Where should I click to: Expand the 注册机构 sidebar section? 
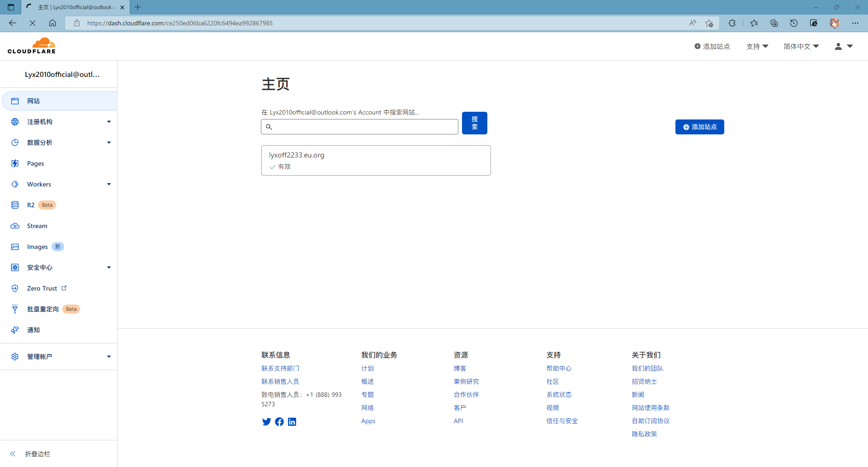108,122
